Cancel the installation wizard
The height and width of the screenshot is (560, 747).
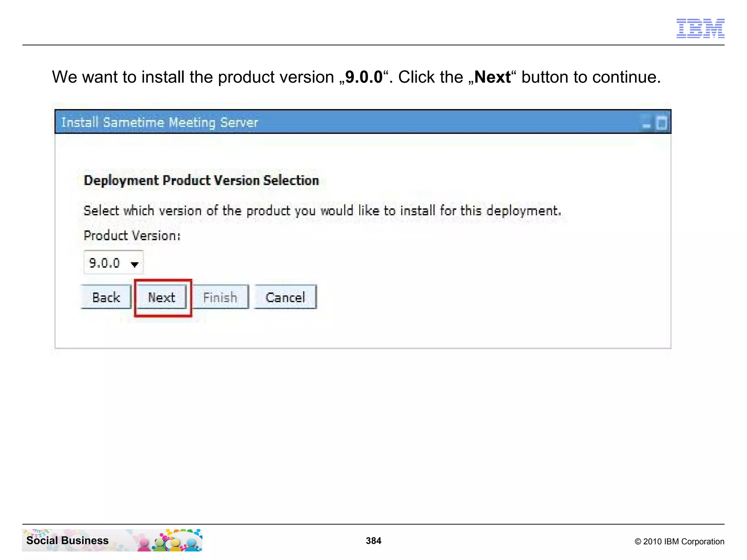[x=285, y=297]
